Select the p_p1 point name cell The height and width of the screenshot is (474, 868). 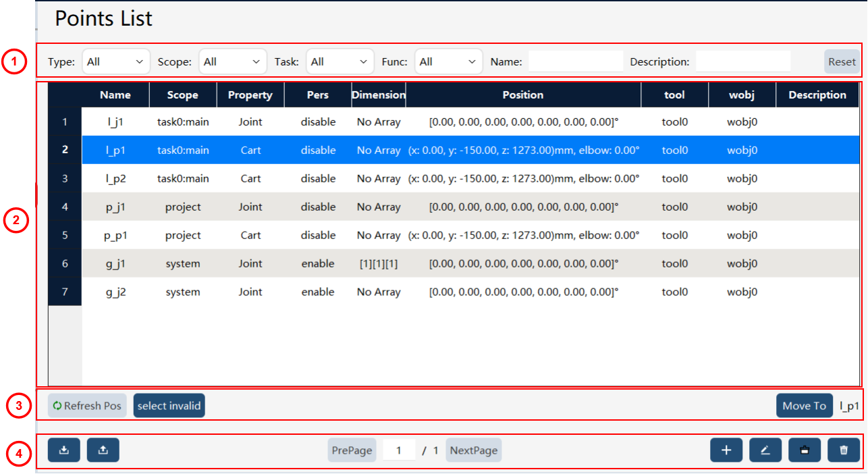[115, 236]
